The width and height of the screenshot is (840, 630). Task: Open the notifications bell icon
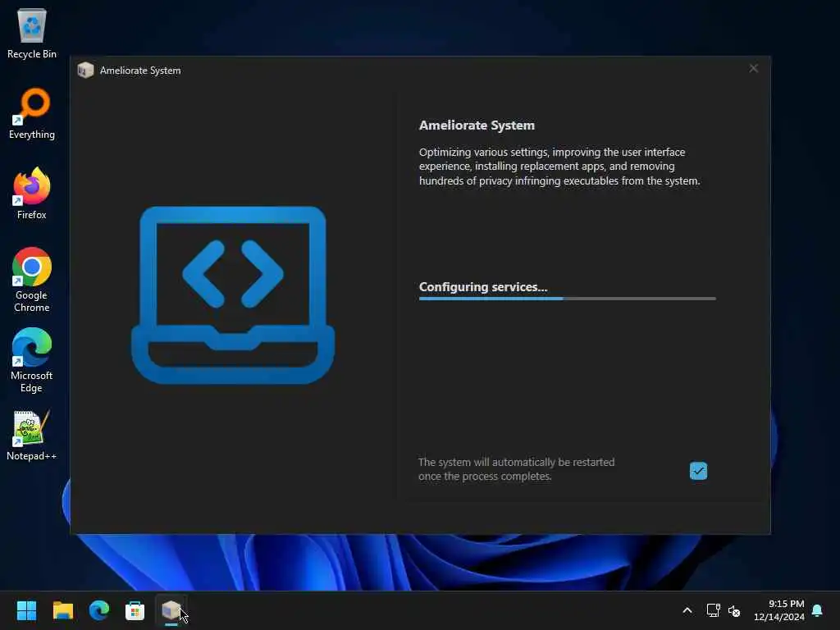(x=817, y=610)
